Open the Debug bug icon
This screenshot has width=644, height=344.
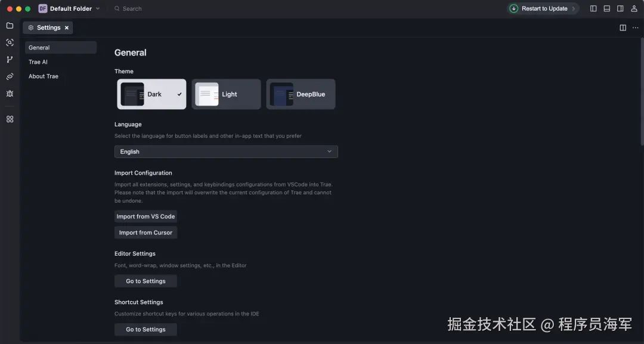[x=10, y=94]
